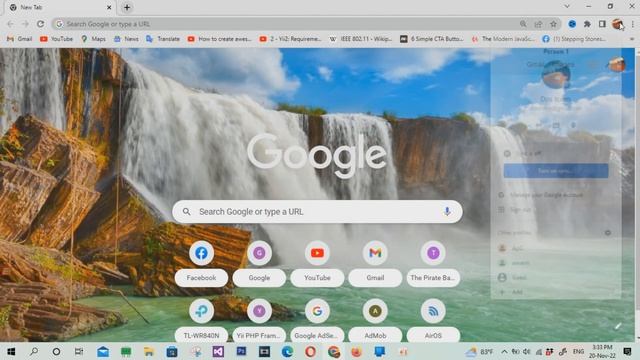The image size is (640, 360).
Task: Open 'IEEE 802.11 - Wikip...' bookmark
Action: pyautogui.click(x=361, y=39)
